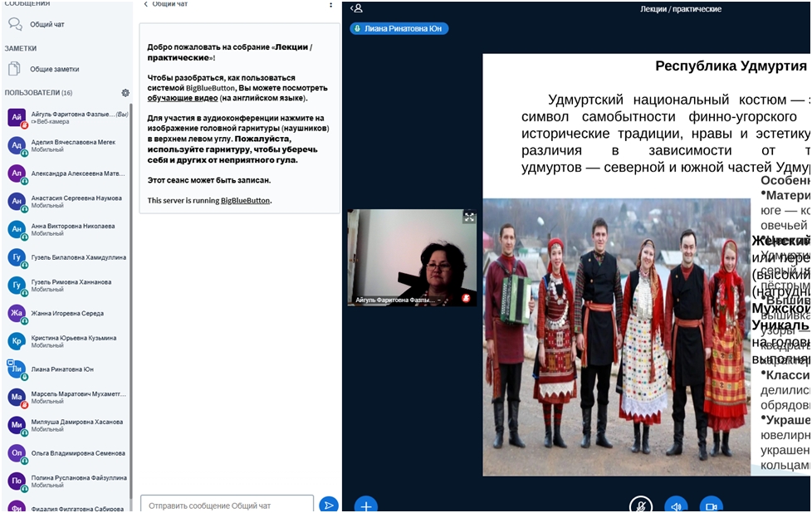
Task: Open chat options three-dot menu
Action: (330, 5)
